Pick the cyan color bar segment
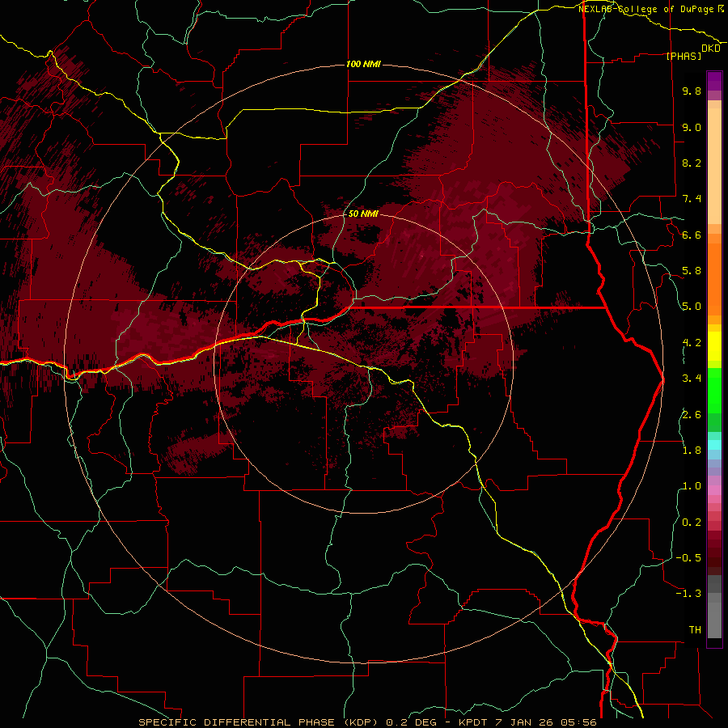 click(714, 445)
